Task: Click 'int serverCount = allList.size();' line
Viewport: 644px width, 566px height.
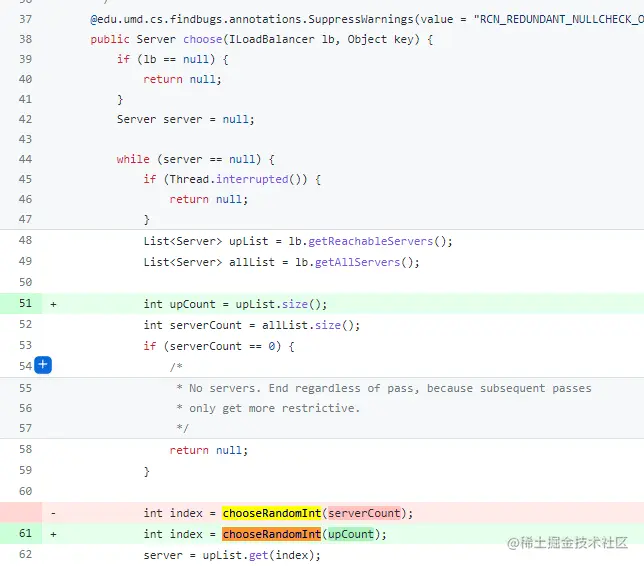Action: pyautogui.click(x=251, y=325)
